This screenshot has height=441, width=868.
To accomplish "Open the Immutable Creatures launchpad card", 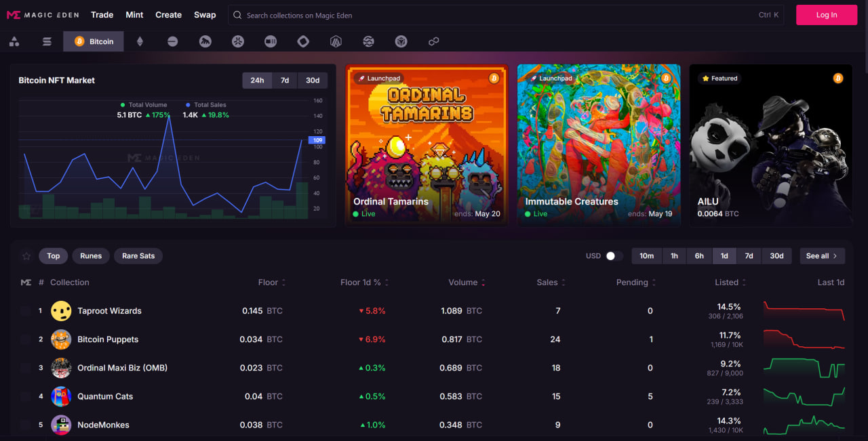I will pyautogui.click(x=599, y=146).
